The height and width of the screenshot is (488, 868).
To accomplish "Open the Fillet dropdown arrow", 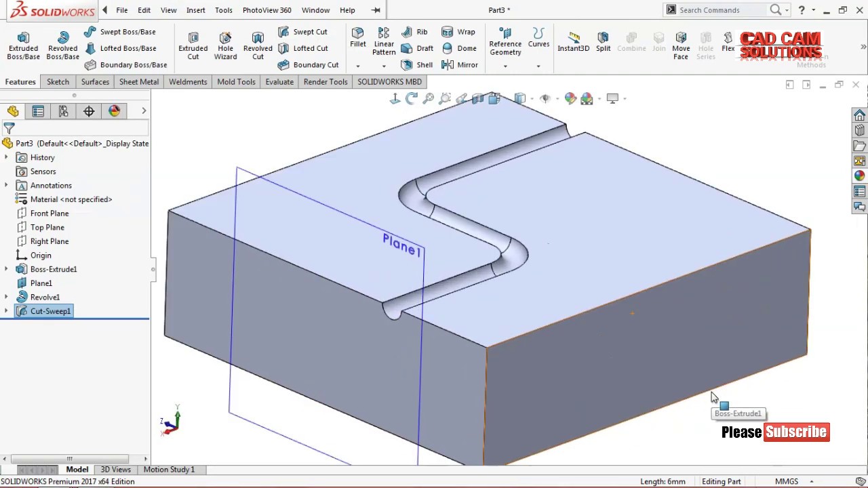I will [358, 66].
